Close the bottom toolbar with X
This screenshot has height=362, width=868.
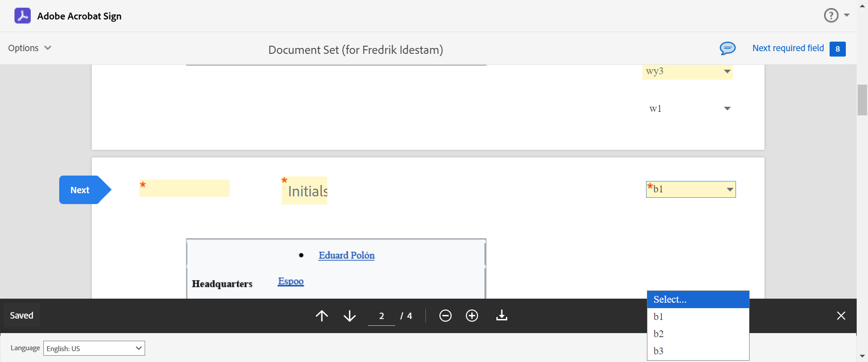(841, 315)
